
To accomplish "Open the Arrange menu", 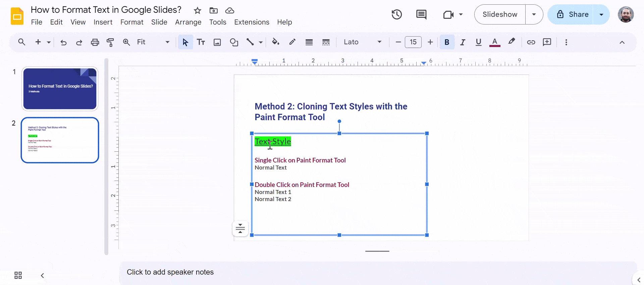I will 188,22.
